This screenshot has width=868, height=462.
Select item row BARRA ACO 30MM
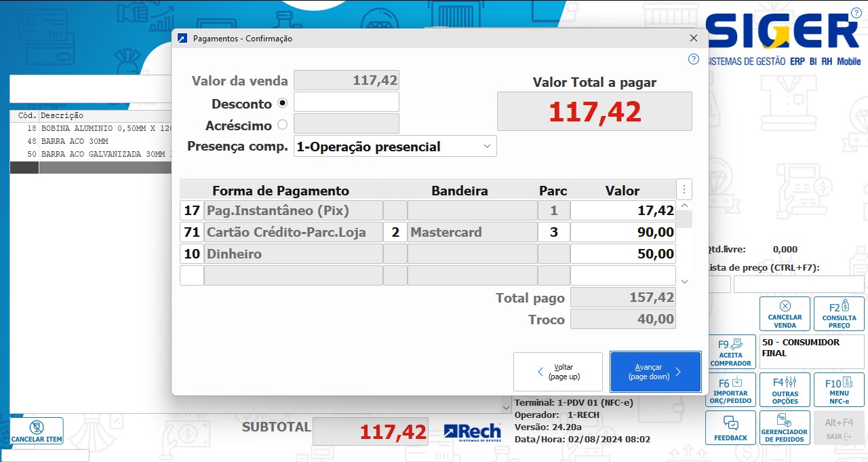coord(92,141)
